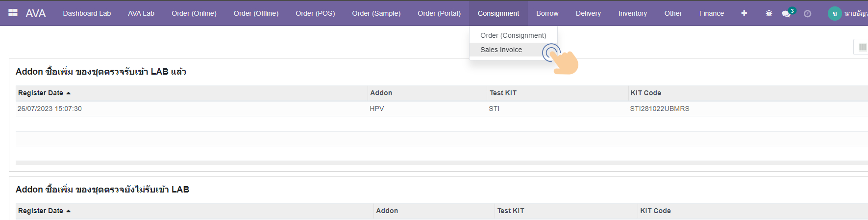Open the Other menu in navbar
The image size is (868, 220).
click(673, 13)
